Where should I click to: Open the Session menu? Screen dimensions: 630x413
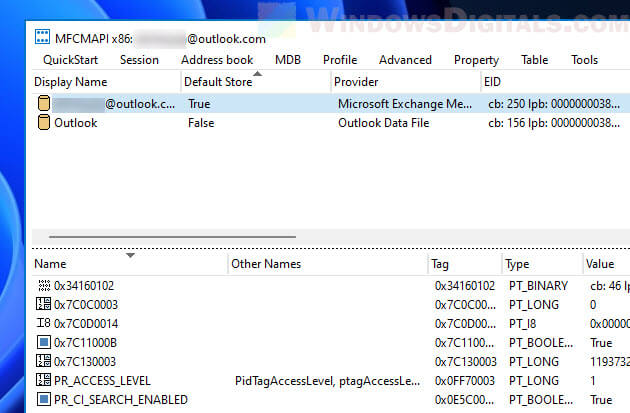[139, 60]
